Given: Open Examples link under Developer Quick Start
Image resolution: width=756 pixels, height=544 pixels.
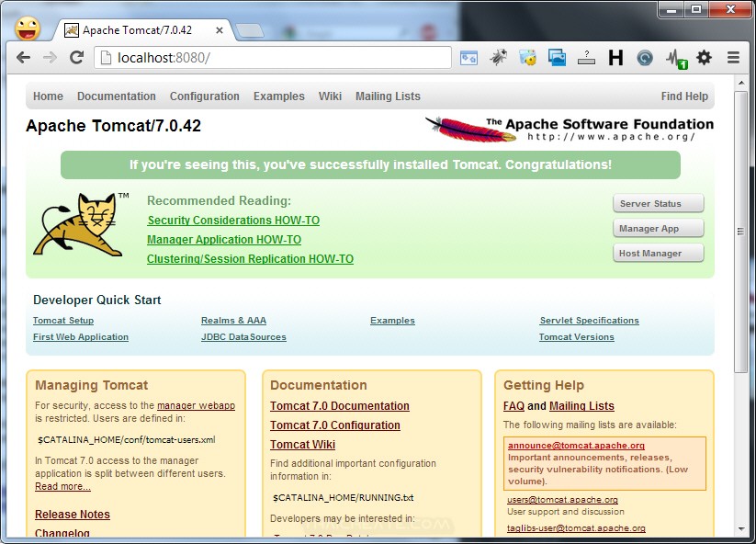Looking at the screenshot, I should click(392, 320).
